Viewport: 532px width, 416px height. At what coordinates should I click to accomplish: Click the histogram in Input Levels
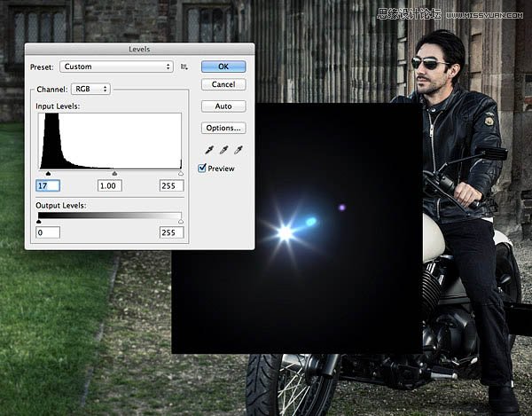pyautogui.click(x=110, y=141)
